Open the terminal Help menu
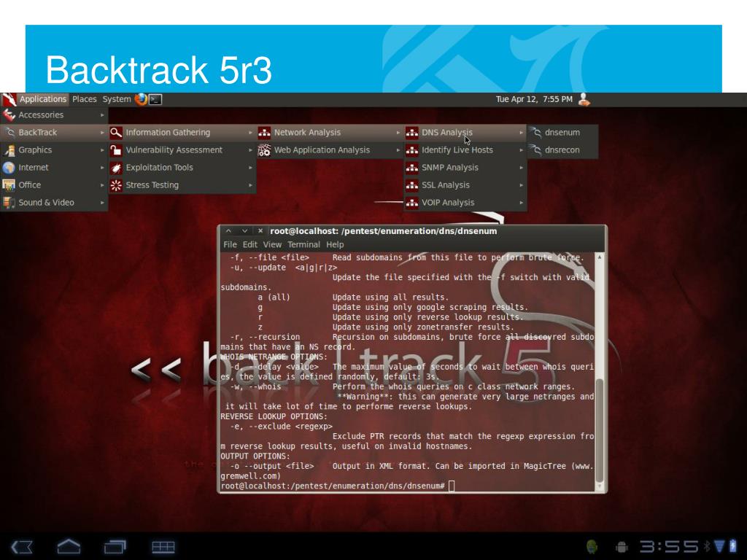The height and width of the screenshot is (560, 747). pyautogui.click(x=335, y=244)
